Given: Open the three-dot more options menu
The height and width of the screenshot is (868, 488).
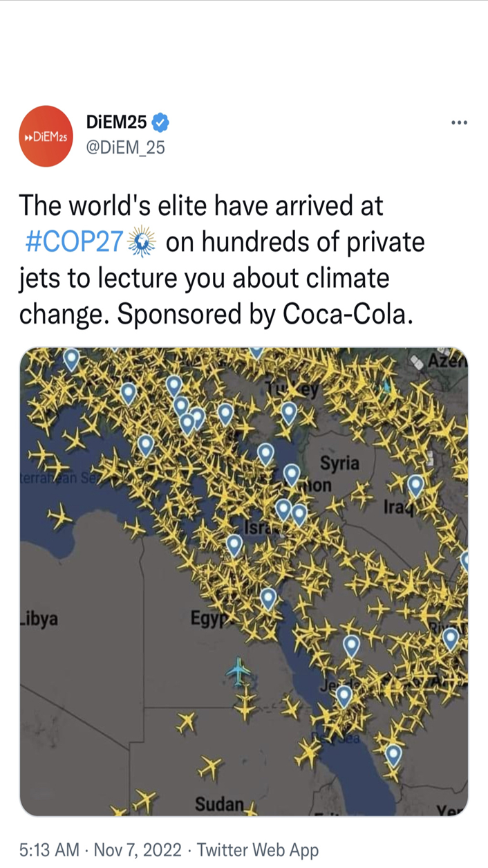Looking at the screenshot, I should click(x=459, y=123).
